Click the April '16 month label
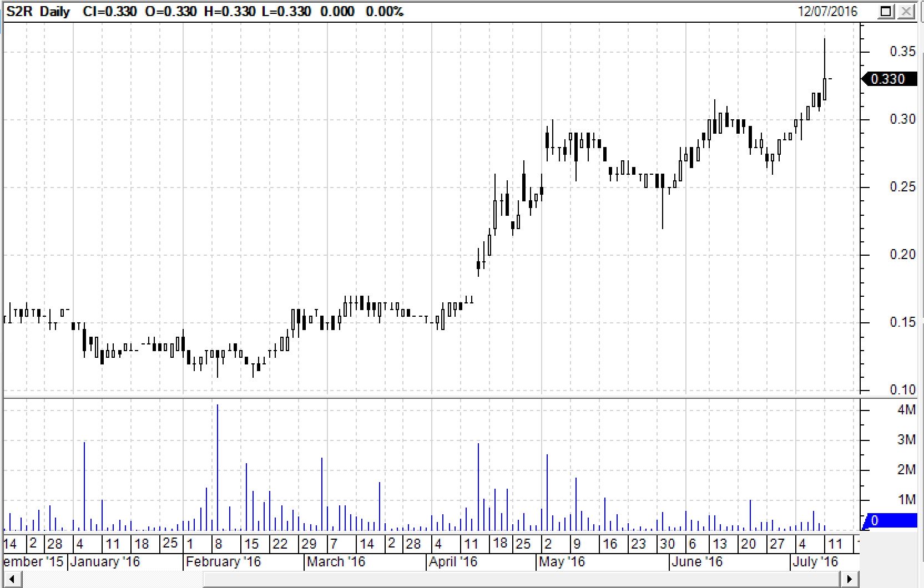 pyautogui.click(x=453, y=562)
